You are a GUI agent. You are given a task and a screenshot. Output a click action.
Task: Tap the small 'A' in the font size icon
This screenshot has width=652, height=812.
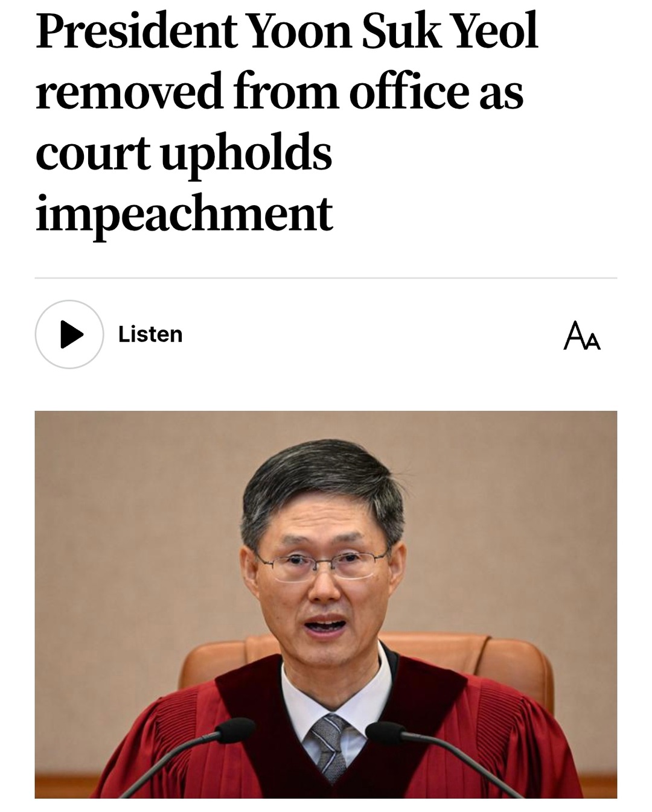[x=593, y=342]
